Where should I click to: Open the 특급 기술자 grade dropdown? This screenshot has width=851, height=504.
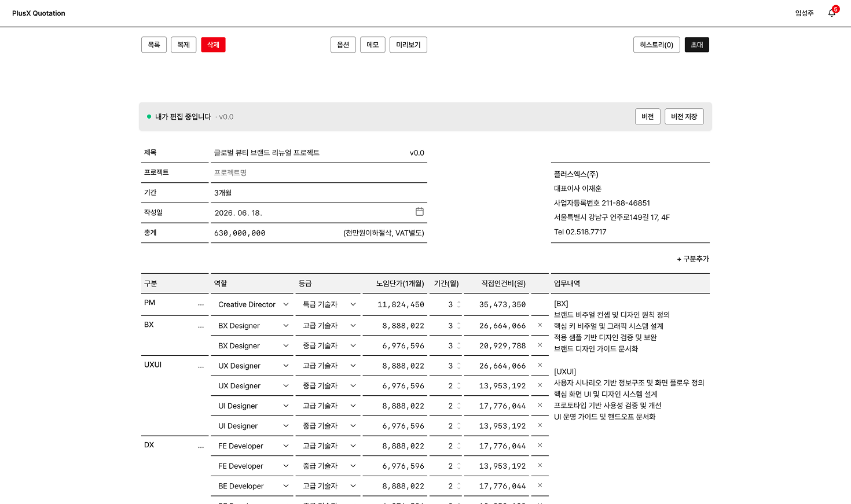click(x=328, y=304)
